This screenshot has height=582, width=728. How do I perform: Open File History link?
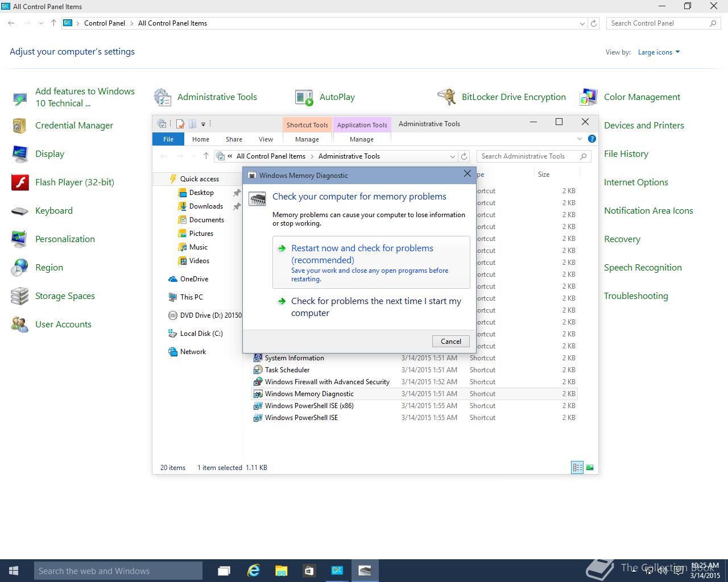click(x=626, y=154)
